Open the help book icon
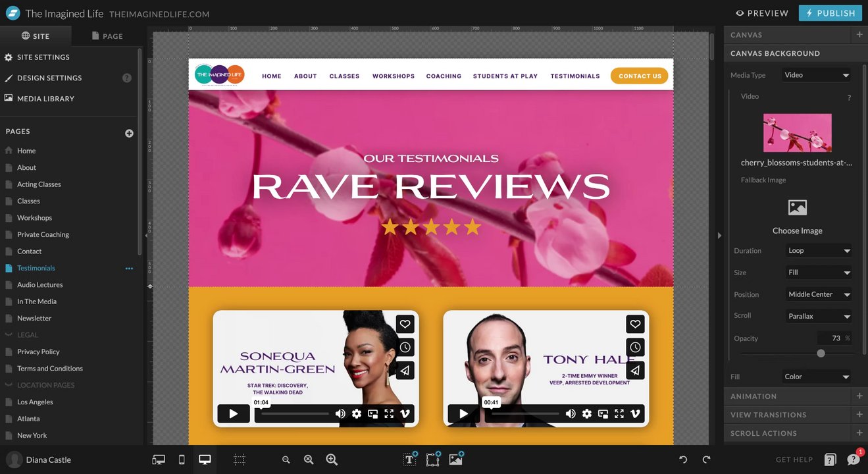Image resolution: width=868 pixels, height=474 pixels. coord(830,460)
